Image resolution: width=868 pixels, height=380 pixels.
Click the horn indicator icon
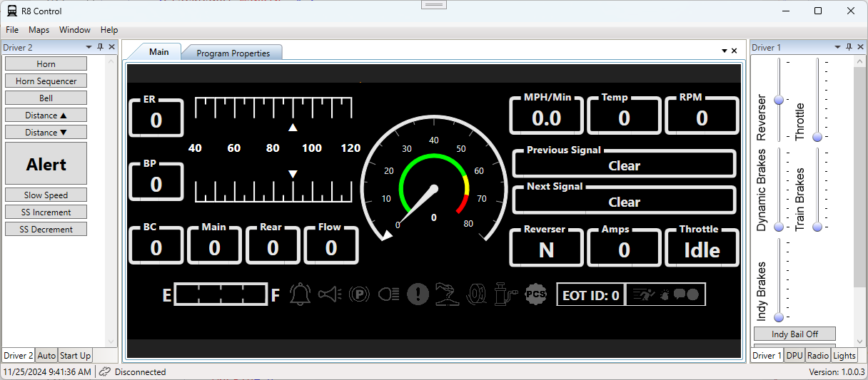point(329,294)
